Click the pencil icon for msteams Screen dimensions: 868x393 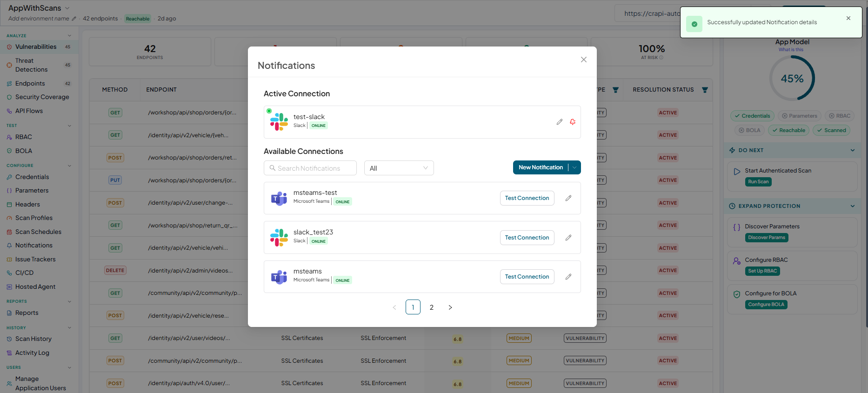point(568,277)
